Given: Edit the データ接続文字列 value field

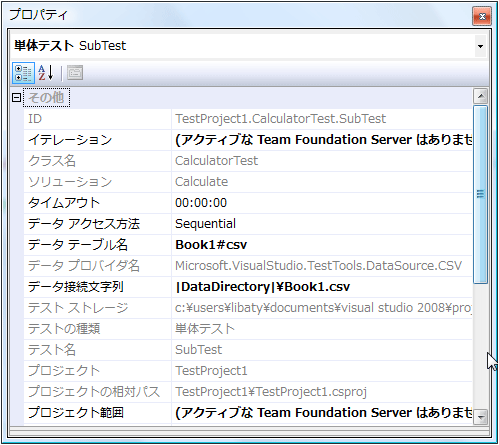Looking at the screenshot, I should click(322, 287).
